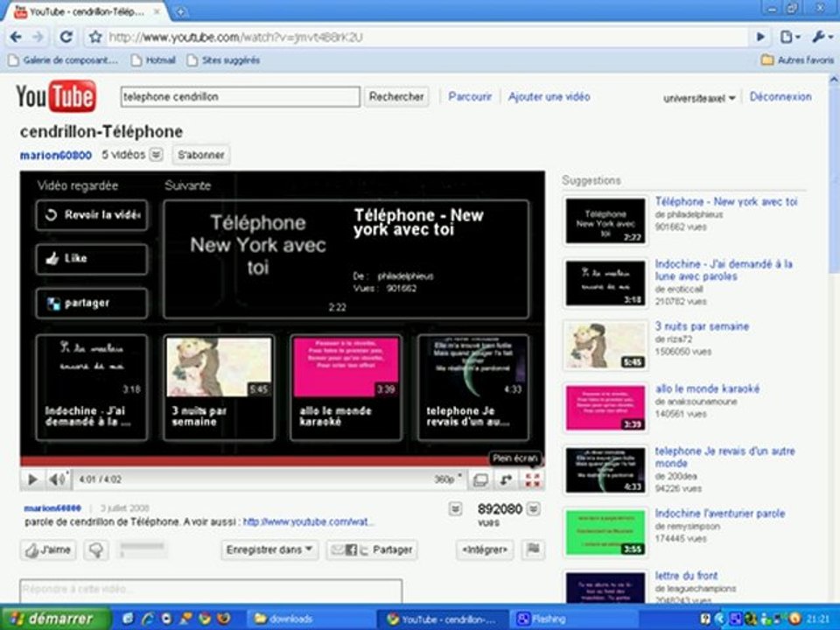Open the Parcourir link
Viewport: 840px width, 630px height.
tap(470, 97)
